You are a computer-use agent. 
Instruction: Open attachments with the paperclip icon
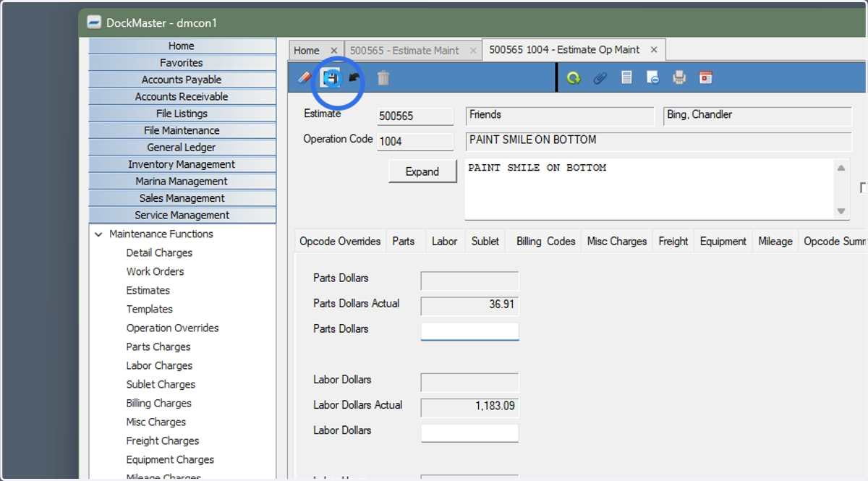pos(600,77)
